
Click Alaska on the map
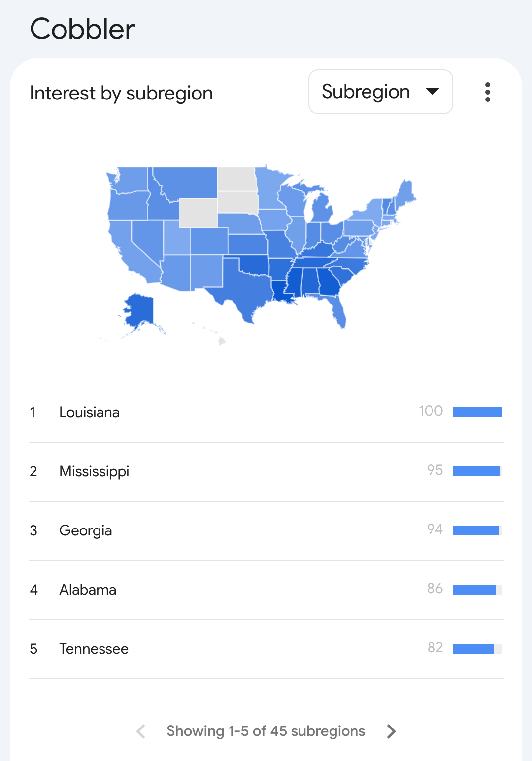(140, 311)
